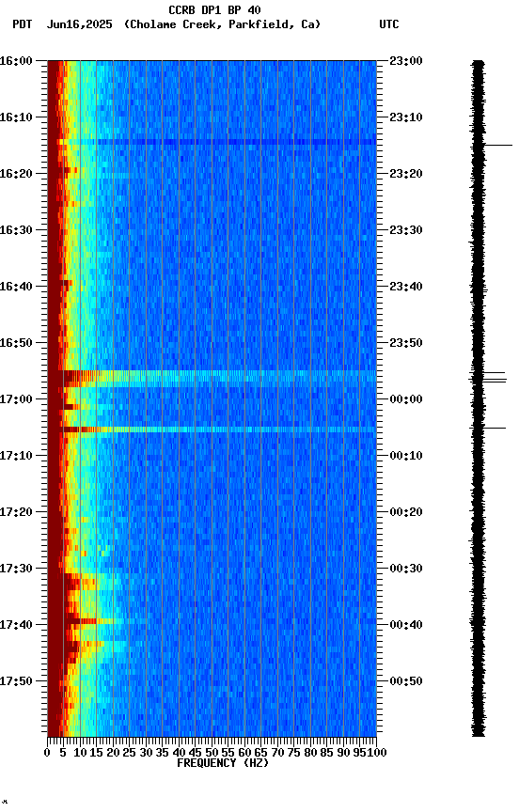Click the UTC timezone label
Viewport: 519px width, 812px height.
coord(389,24)
